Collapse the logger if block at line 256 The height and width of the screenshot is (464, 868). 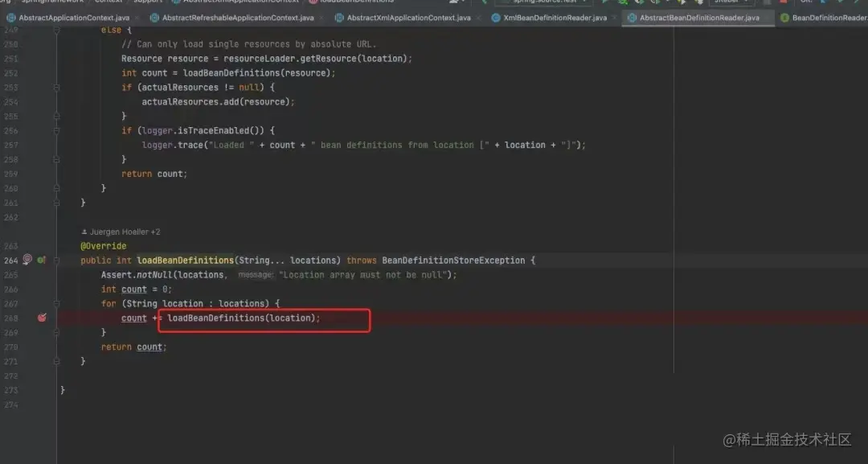(x=56, y=130)
